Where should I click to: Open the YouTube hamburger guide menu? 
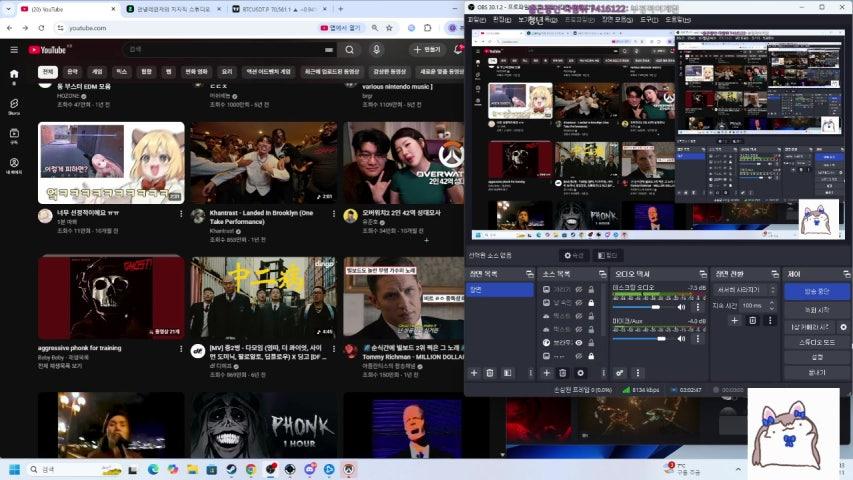tap(13, 49)
